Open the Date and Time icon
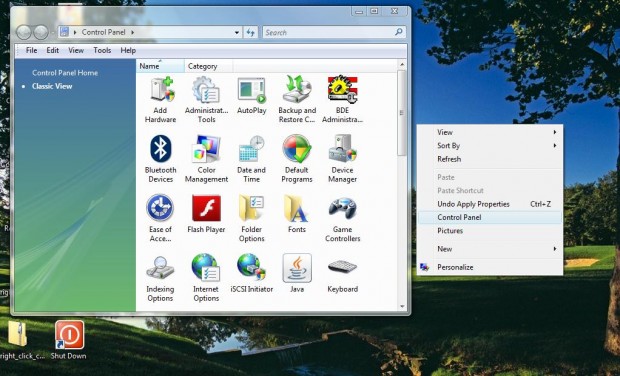 tap(251, 159)
